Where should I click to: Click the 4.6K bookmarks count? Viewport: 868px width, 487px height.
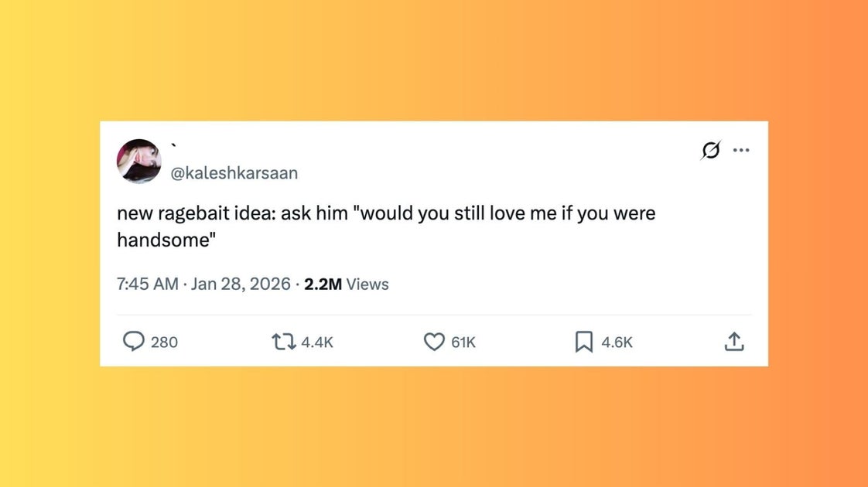[x=617, y=342]
